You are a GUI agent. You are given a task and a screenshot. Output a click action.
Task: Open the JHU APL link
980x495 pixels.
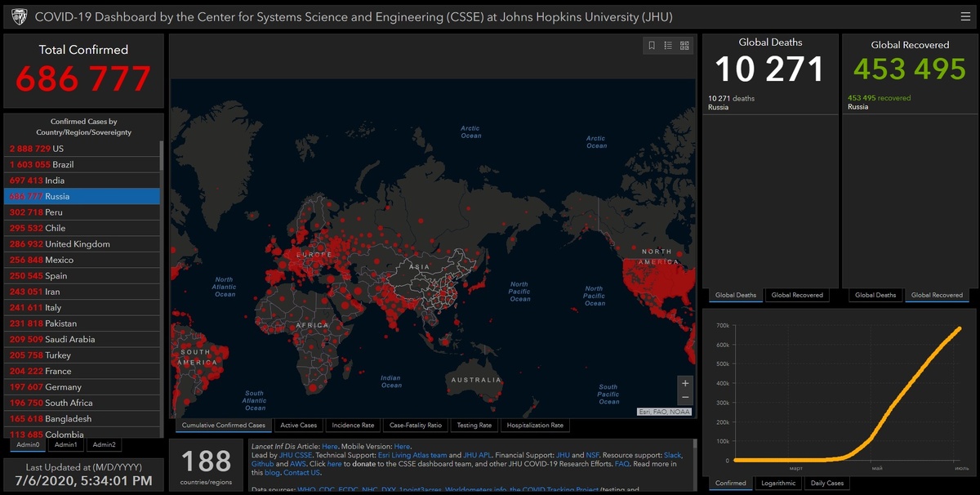tap(478, 455)
